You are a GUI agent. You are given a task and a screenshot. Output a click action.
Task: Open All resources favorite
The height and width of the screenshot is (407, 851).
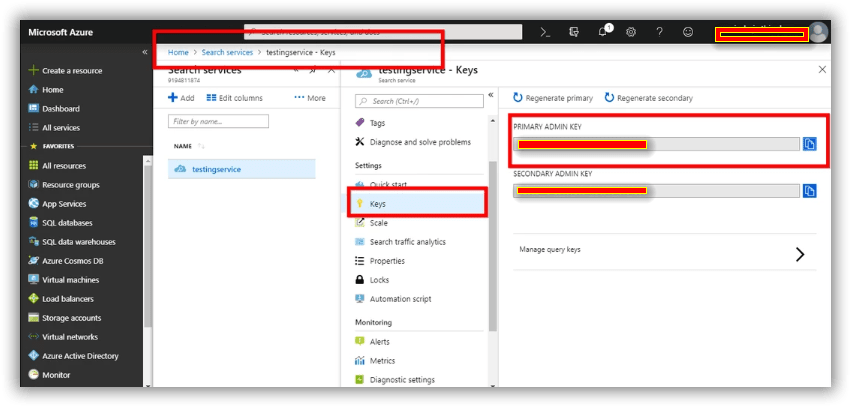point(57,166)
